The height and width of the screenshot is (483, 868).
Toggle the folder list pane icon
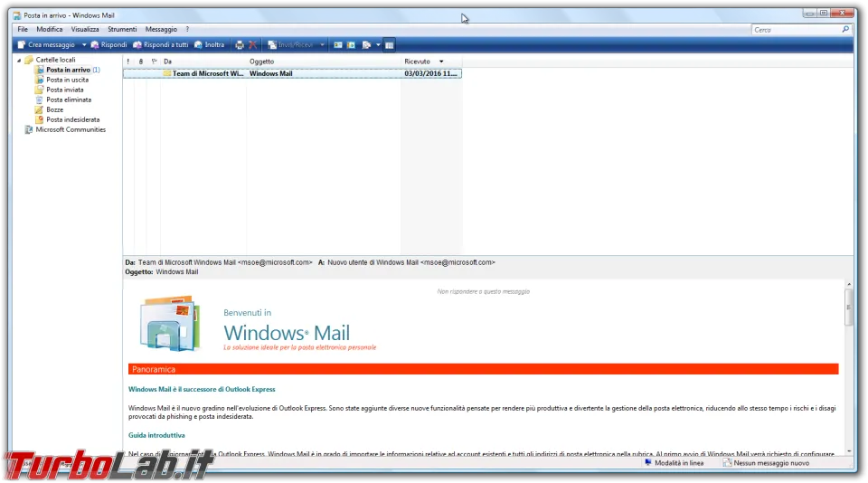click(389, 45)
